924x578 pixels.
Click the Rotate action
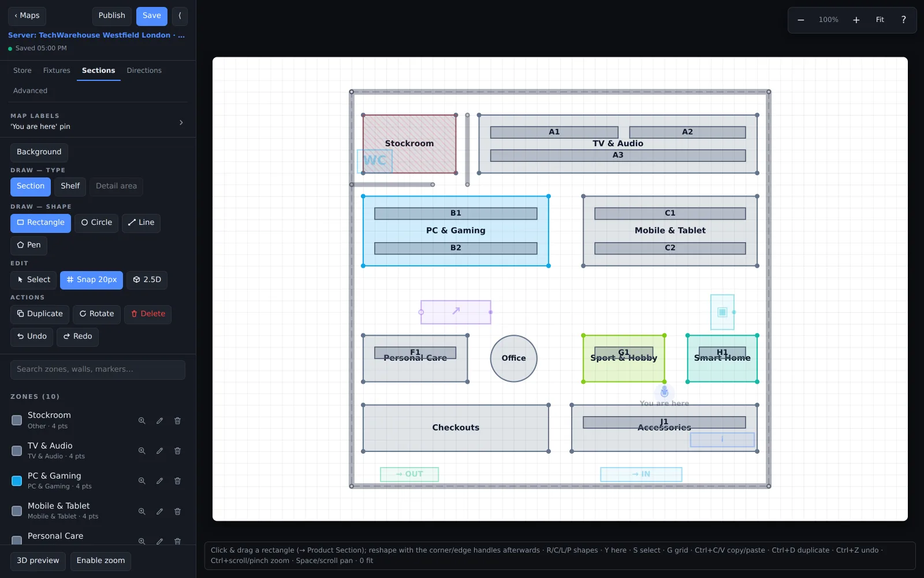(x=96, y=314)
